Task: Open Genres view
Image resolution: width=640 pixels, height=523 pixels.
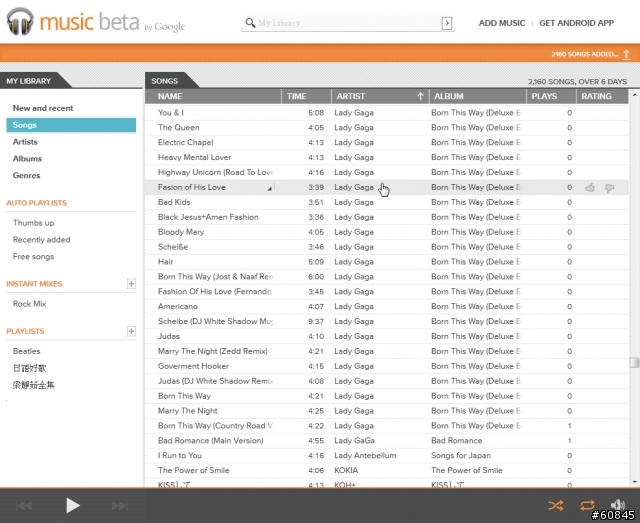Action: click(27, 175)
